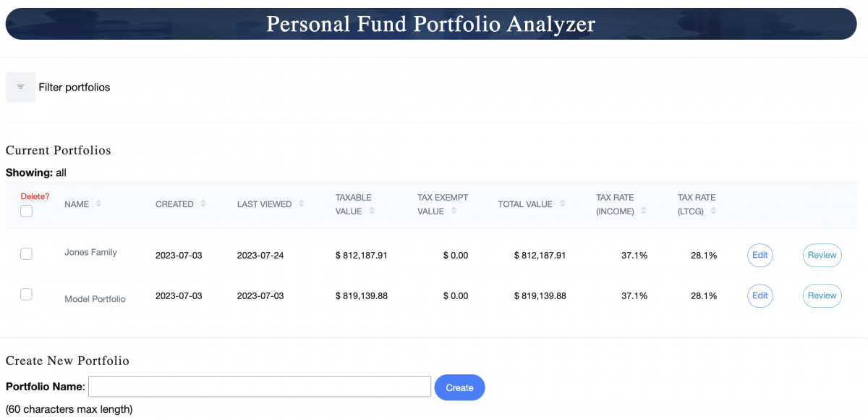Check the Model Portfolio delete checkbox

[x=26, y=294]
